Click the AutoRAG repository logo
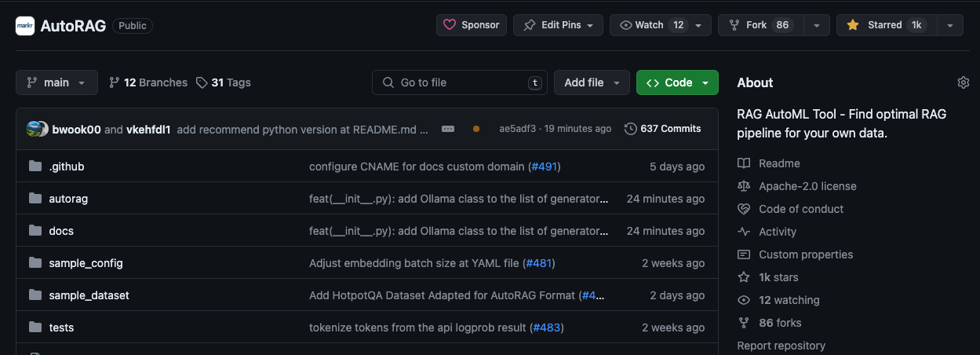Screen dimensions: 980x355 point(25,25)
